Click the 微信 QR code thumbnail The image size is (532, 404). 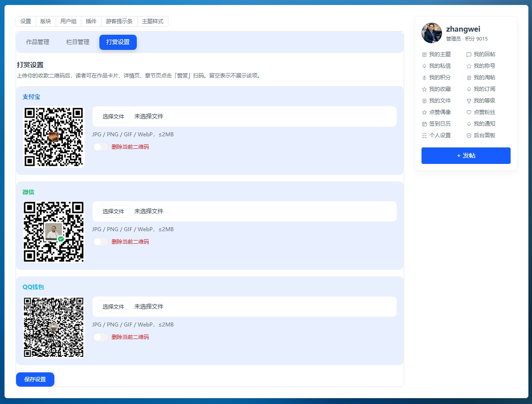pyautogui.click(x=53, y=232)
